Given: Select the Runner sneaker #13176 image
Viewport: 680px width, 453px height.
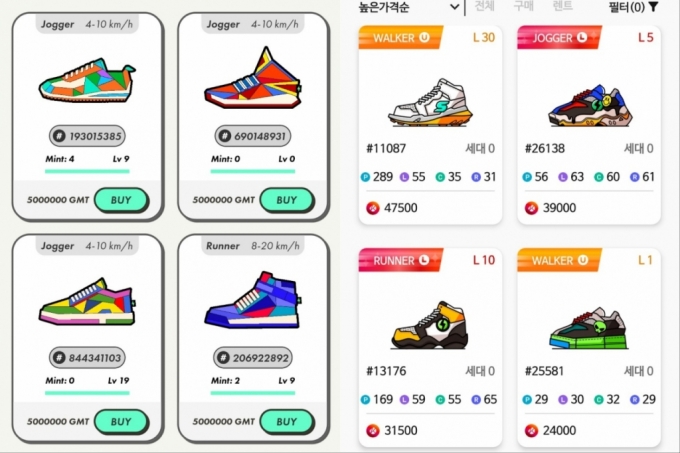Looking at the screenshot, I should point(430,325).
